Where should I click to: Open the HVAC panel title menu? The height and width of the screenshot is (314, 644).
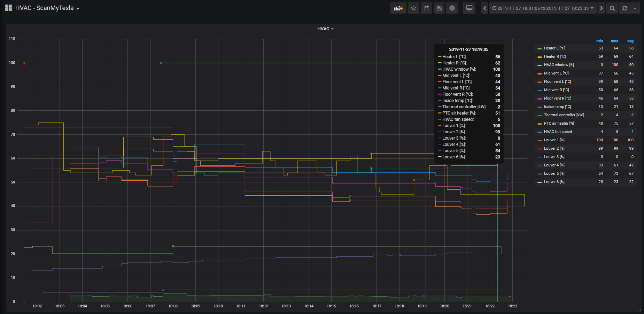[325, 29]
